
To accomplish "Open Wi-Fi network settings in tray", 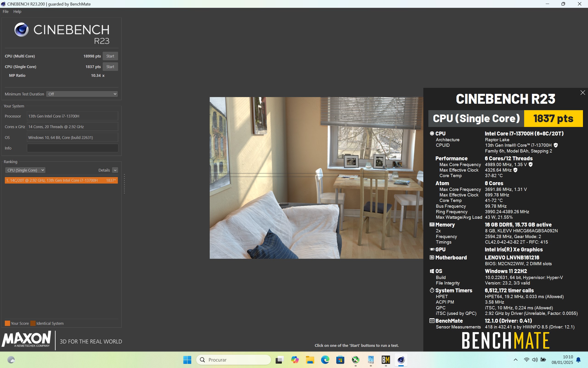I will (x=526, y=360).
